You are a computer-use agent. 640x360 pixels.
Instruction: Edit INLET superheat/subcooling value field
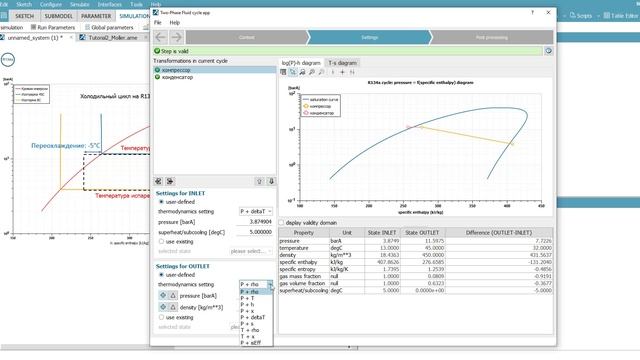click(254, 232)
